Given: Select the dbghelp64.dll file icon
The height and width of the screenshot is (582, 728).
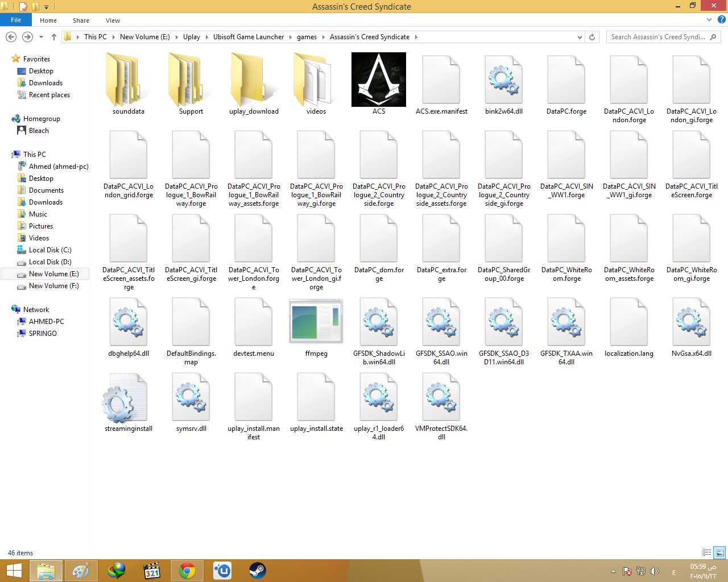Looking at the screenshot, I should pyautogui.click(x=129, y=322).
